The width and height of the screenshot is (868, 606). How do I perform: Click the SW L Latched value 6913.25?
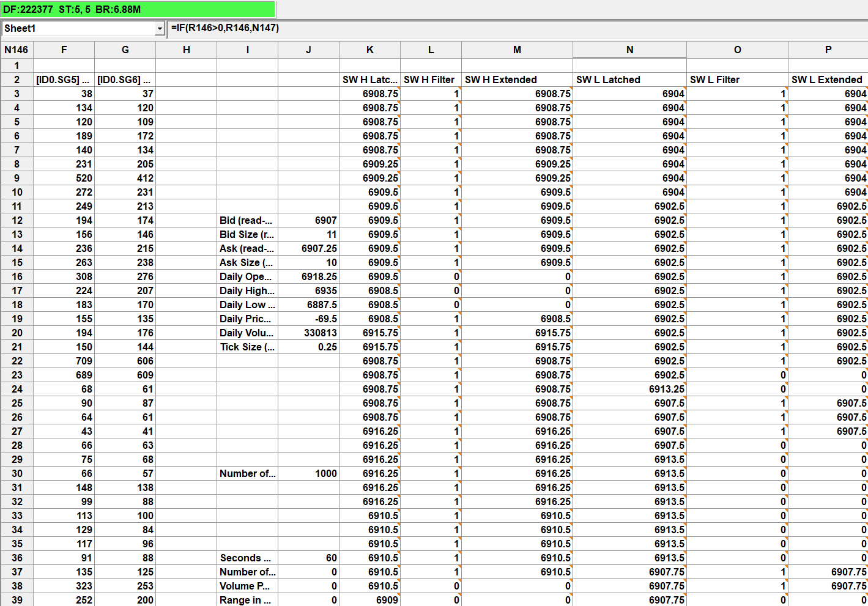click(x=630, y=389)
